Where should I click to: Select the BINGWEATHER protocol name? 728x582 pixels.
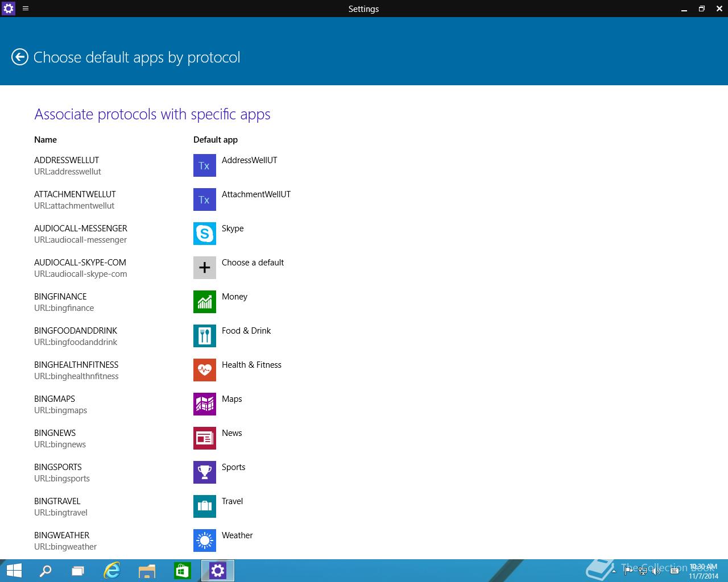point(62,535)
